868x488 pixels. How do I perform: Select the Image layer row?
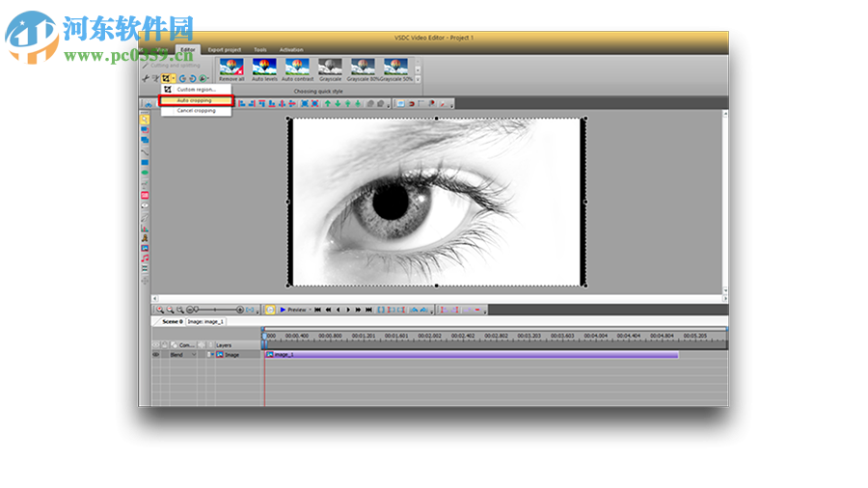207,355
